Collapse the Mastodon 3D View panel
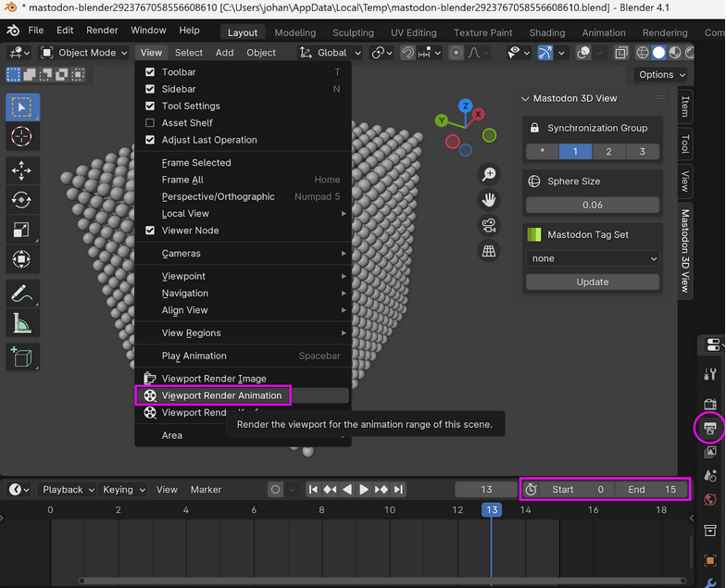This screenshot has height=588, width=726. 525,98
